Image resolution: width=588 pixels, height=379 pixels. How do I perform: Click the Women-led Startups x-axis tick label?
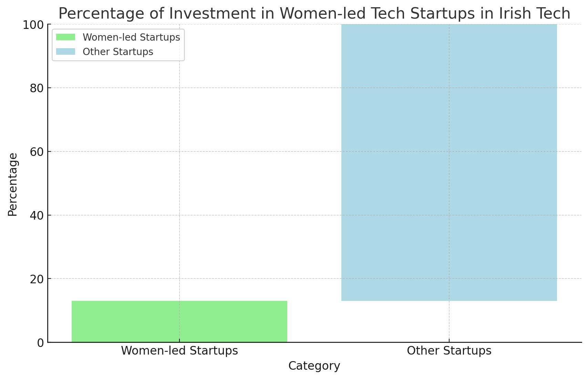click(x=179, y=351)
